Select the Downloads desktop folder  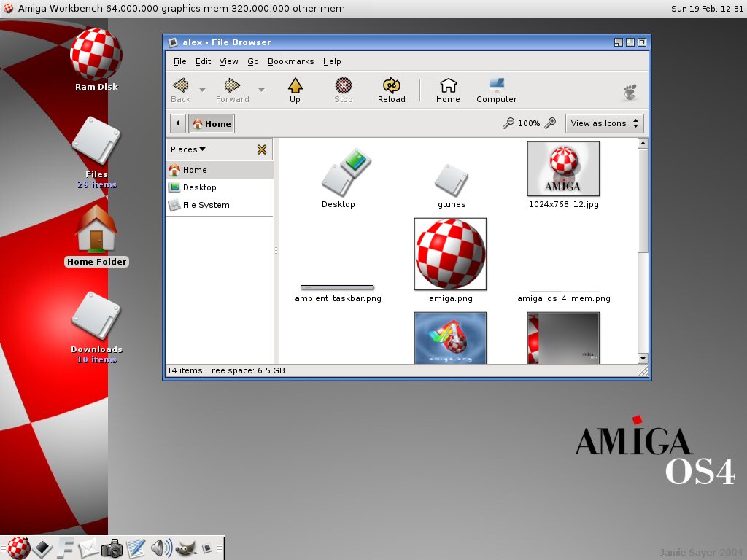[x=96, y=327]
